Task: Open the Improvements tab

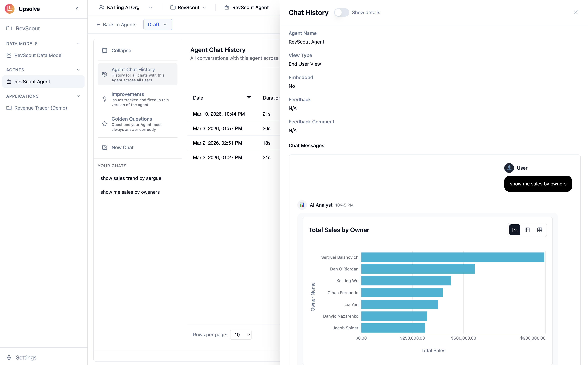Action: 137,99
